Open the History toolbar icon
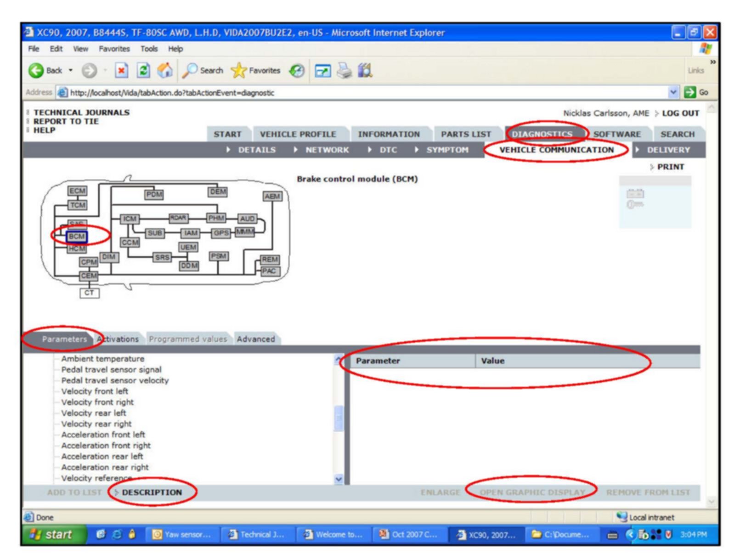The width and height of the screenshot is (740, 560). coord(297,70)
